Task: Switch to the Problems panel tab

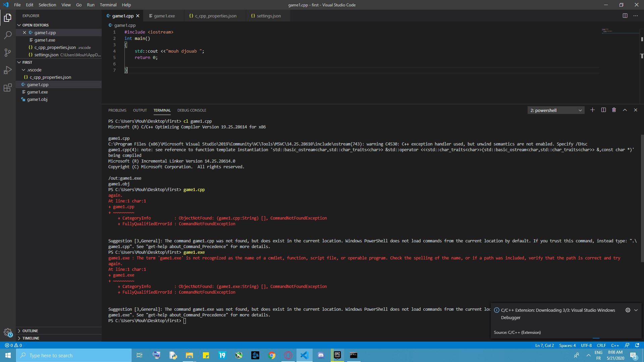Action: (117, 110)
